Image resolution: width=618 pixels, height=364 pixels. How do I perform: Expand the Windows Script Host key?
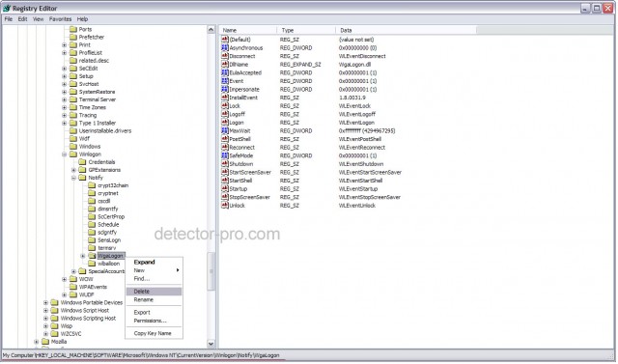(x=45, y=311)
